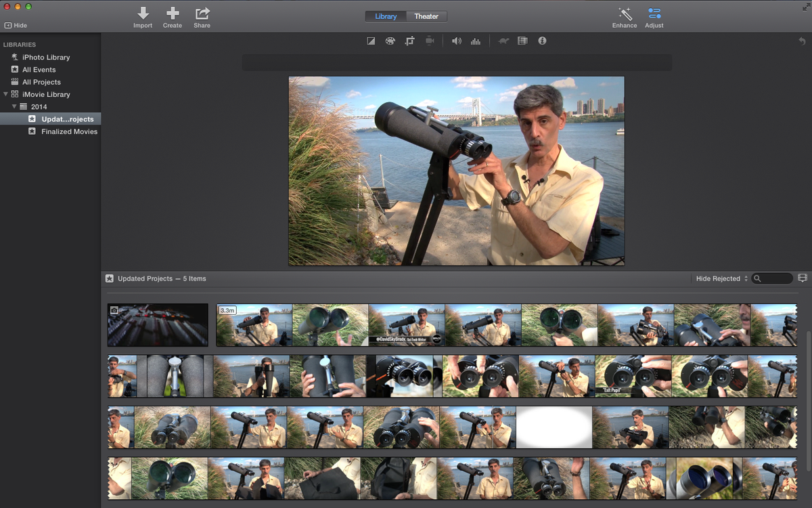The image size is (812, 508).
Task: Switch to the Theater tab
Action: [426, 16]
